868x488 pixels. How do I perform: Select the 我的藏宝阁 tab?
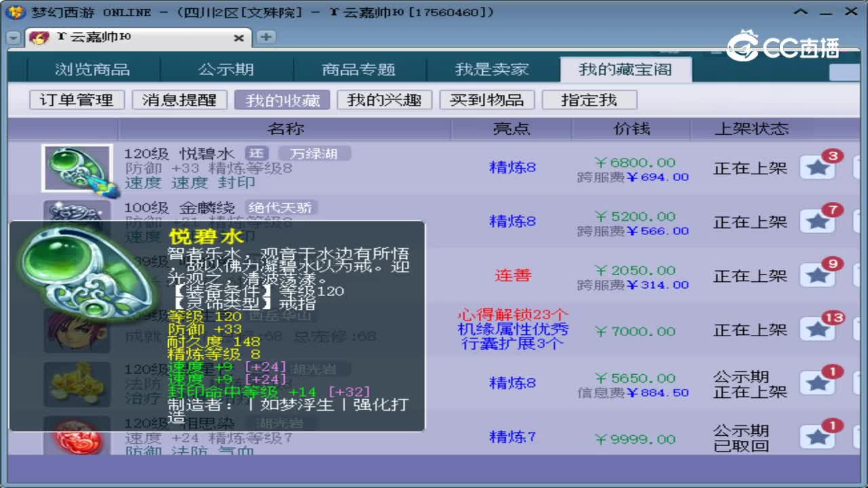click(x=625, y=70)
